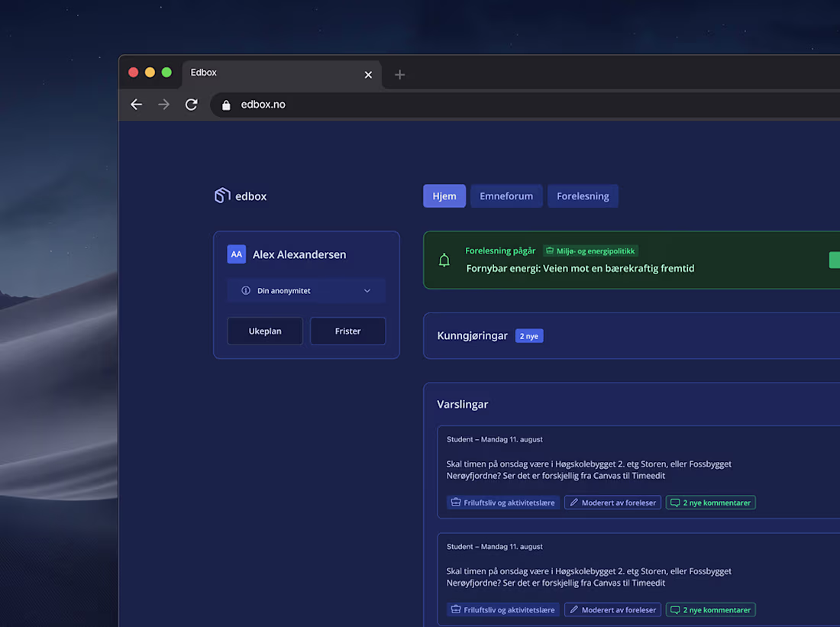Close the Edbox browser tab

368,75
